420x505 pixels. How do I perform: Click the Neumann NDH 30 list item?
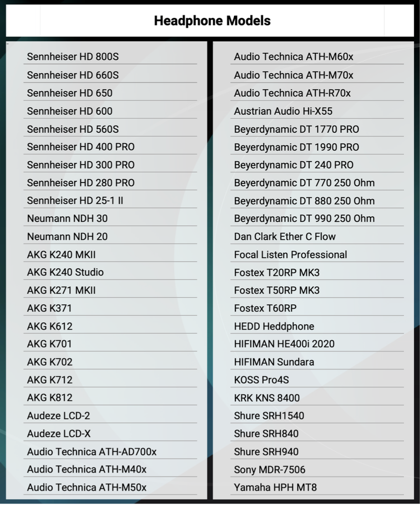pyautogui.click(x=67, y=219)
